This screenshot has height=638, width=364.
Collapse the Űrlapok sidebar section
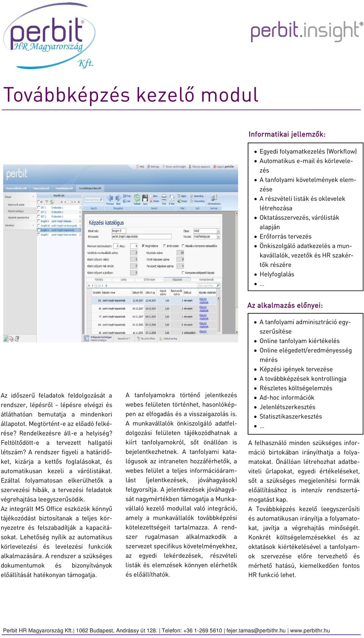point(33,197)
